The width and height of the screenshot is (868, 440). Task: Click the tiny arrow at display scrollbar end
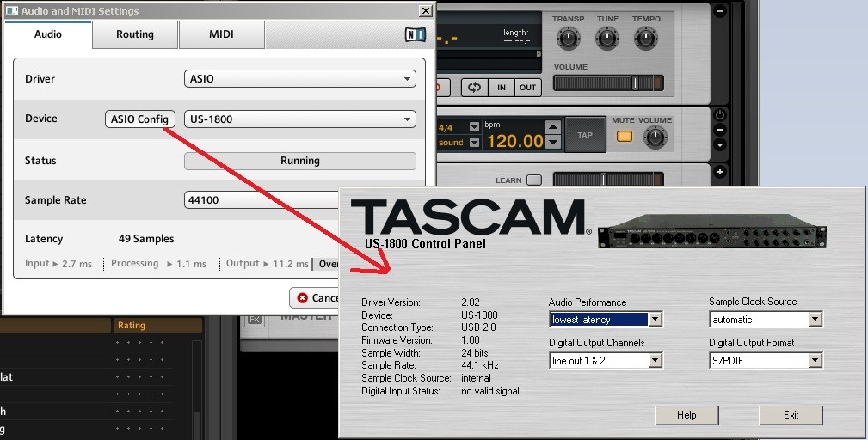point(539,53)
